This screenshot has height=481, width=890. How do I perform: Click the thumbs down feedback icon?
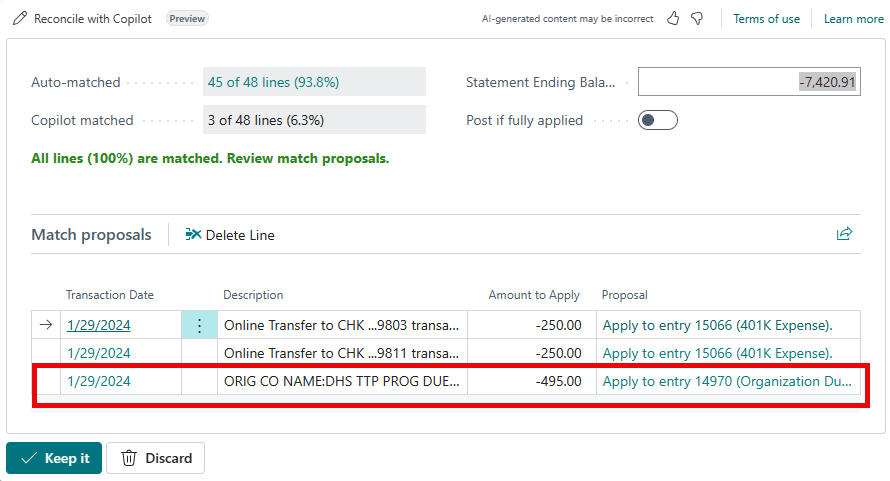[697, 19]
